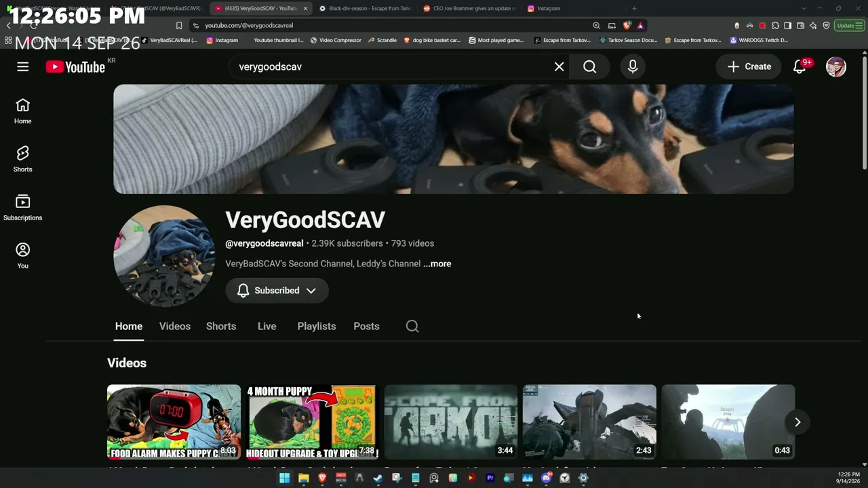Open the 4 Month Puppy video thumbnail
Viewport: 868px width, 488px height.
coord(312,422)
